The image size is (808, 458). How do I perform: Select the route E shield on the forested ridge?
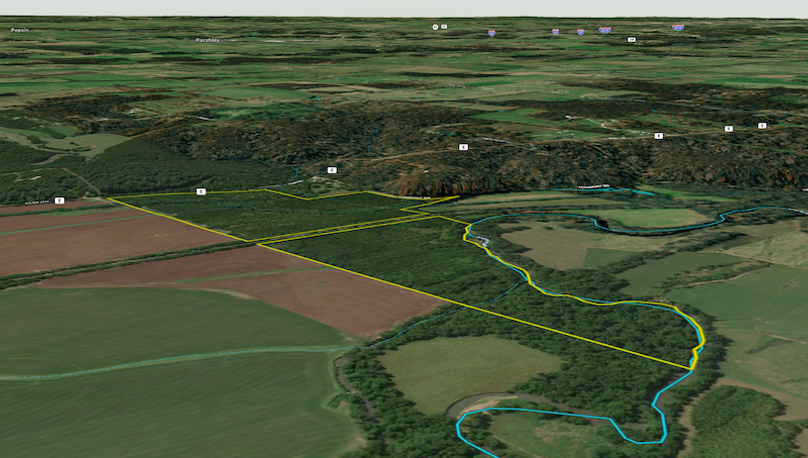coord(463,147)
